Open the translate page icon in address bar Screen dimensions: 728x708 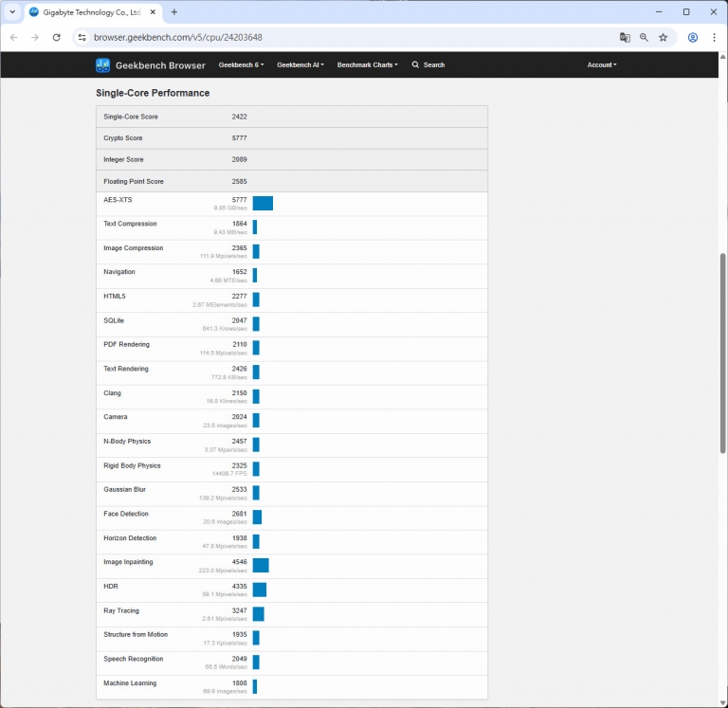(x=625, y=37)
